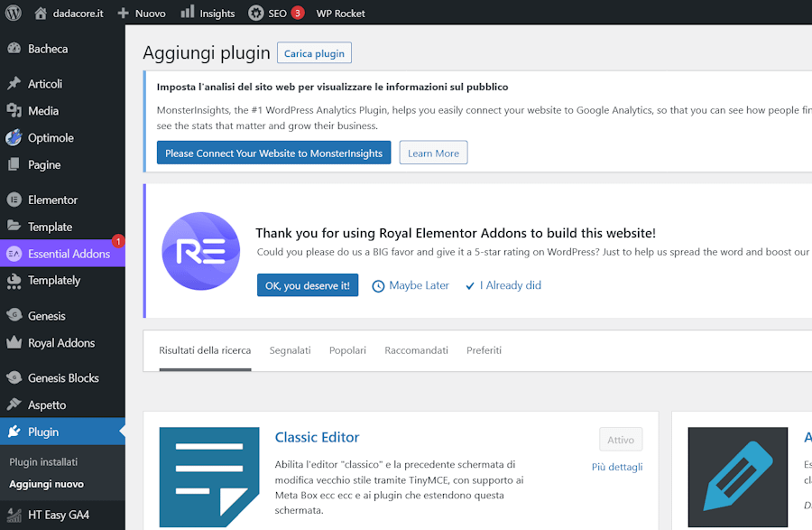Click the Bacheca dashboard icon
Screen dimensions: 812x530
[14, 48]
